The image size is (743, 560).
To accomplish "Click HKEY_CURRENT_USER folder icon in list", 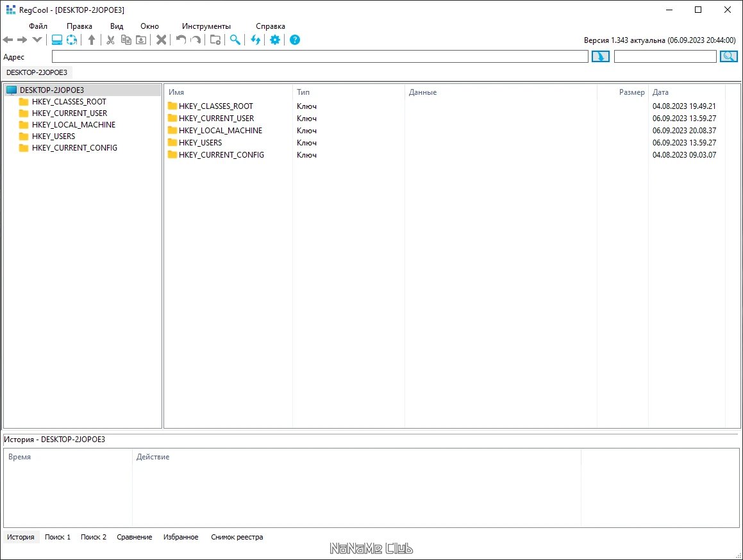I will 172,118.
